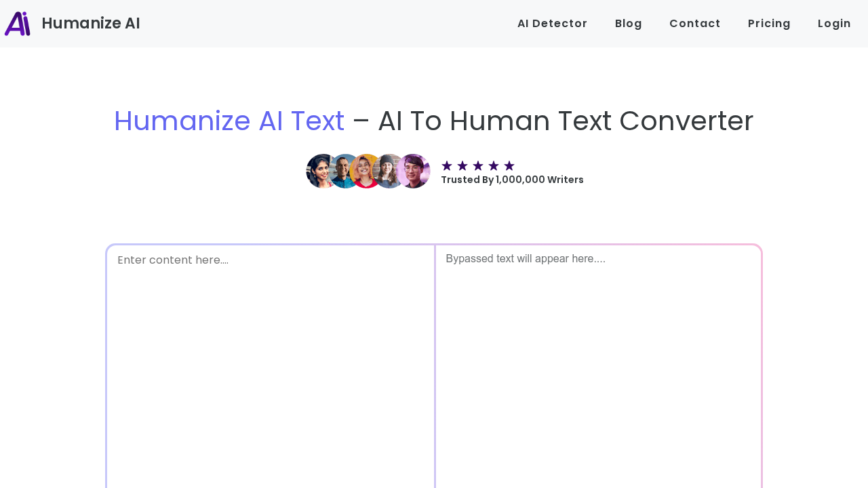Open the AI Detector page
Viewport: 868px width, 488px height.
click(x=552, y=22)
